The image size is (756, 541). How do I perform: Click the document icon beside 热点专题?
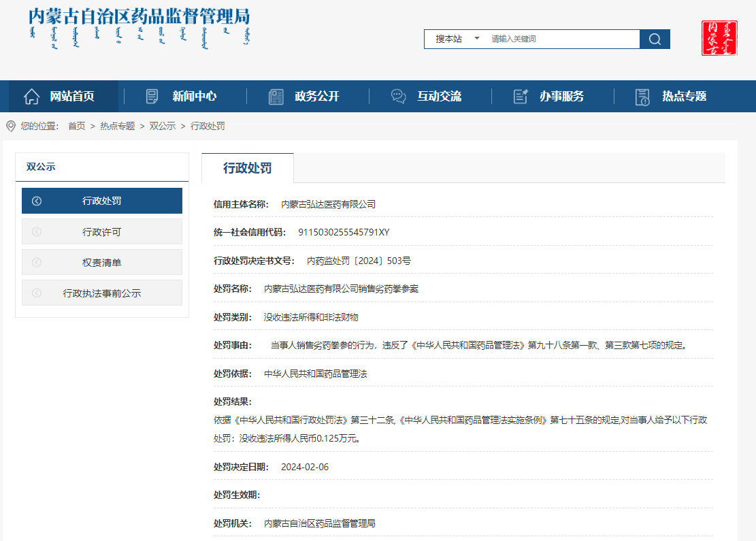[x=642, y=97]
